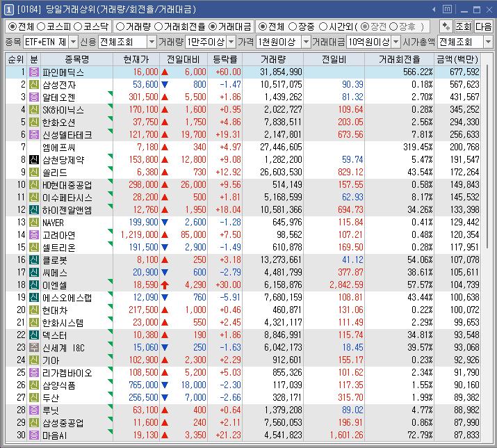Click the upper-limit arrow icon for 이엔셀
The image size is (497, 448).
[165, 285]
